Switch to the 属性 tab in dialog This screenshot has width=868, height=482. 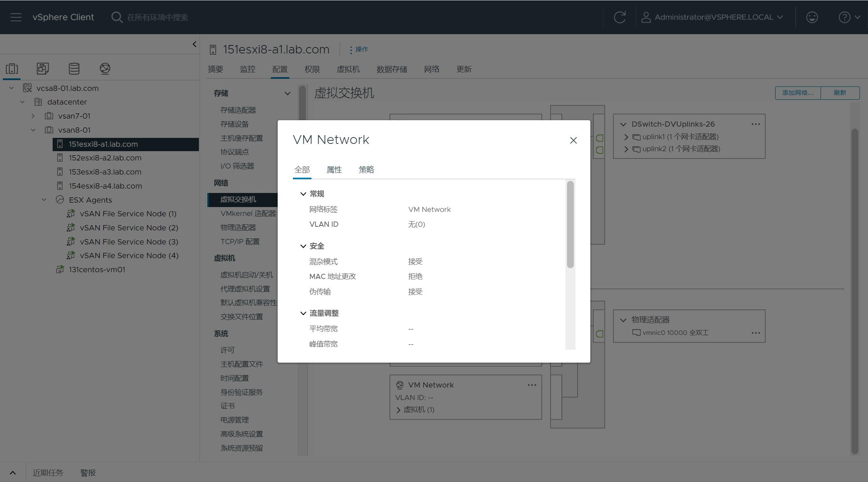click(x=334, y=170)
